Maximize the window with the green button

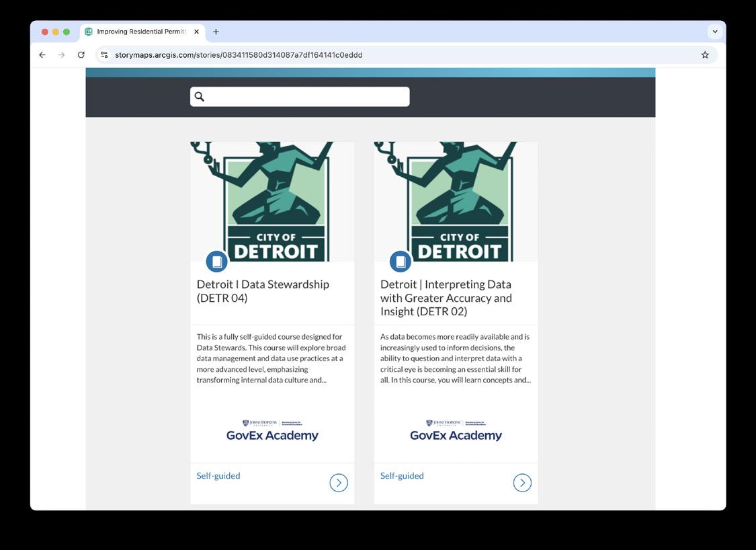[x=67, y=32]
